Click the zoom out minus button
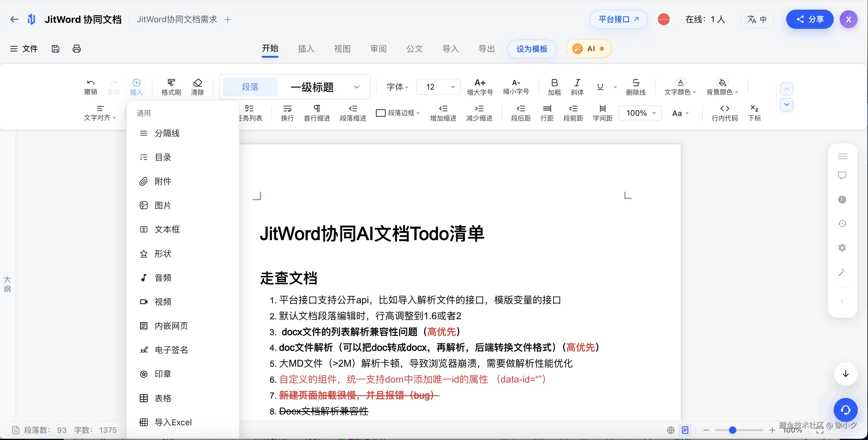868x440 pixels. pyautogui.click(x=706, y=430)
